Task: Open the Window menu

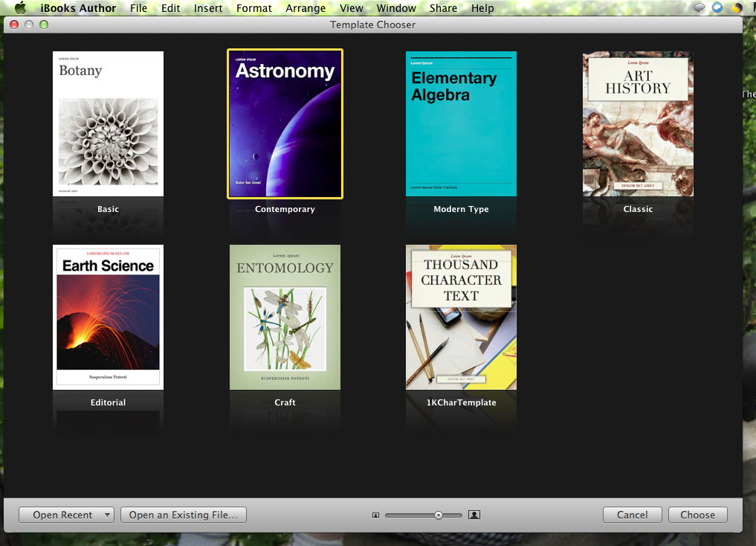Action: coord(396,8)
